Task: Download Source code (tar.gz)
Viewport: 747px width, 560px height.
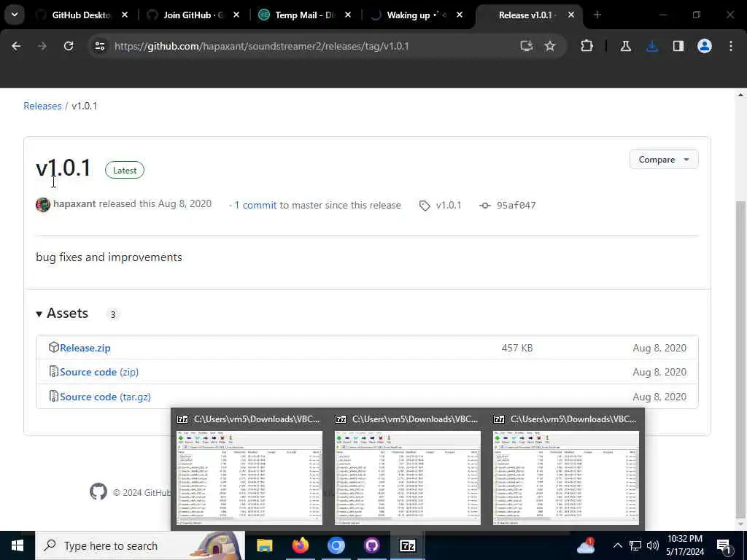Action: click(x=105, y=397)
